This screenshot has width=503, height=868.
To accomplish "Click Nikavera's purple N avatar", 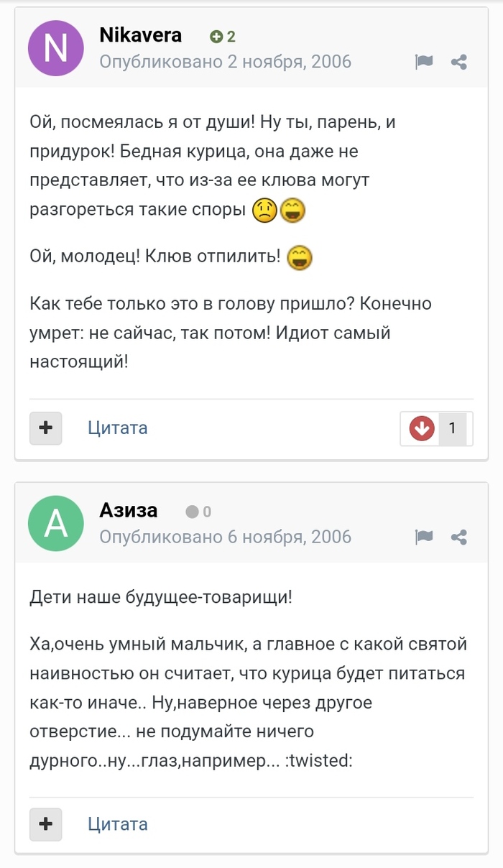I will tap(56, 48).
